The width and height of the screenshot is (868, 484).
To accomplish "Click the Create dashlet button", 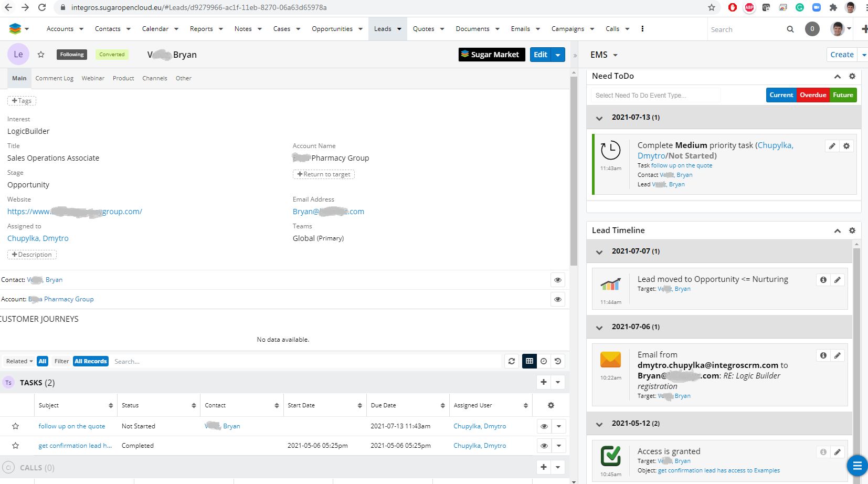I will [842, 55].
